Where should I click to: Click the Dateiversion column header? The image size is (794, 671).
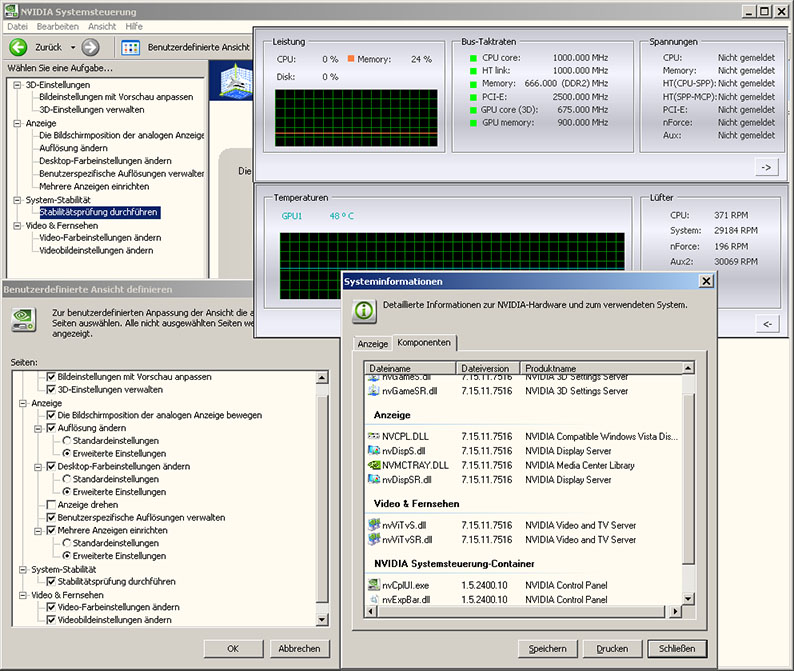[x=488, y=368]
